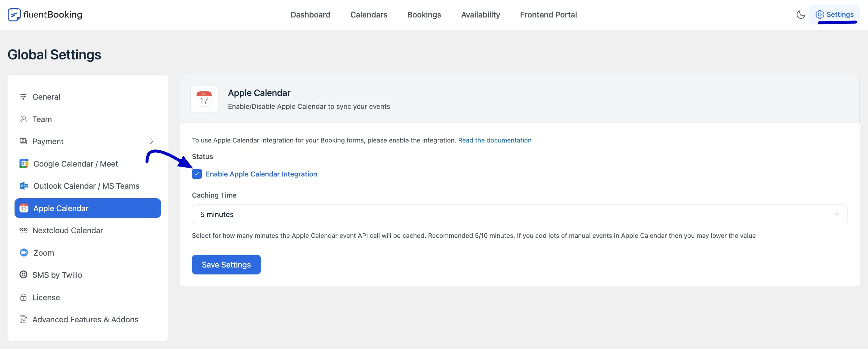Open the Bookings page
The height and width of the screenshot is (349, 868).
pyautogui.click(x=424, y=15)
